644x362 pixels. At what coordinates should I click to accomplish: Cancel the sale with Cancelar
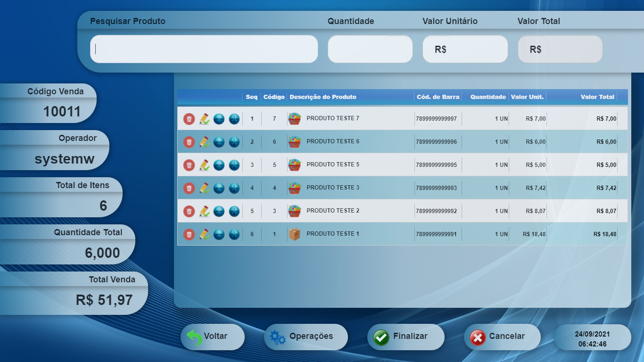502,337
